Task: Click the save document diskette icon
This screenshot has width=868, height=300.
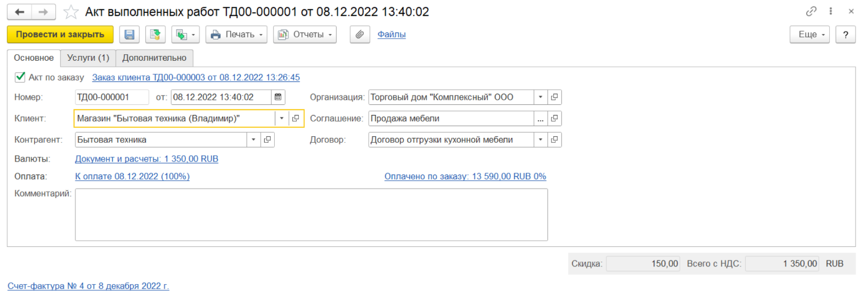Action: click(x=129, y=35)
